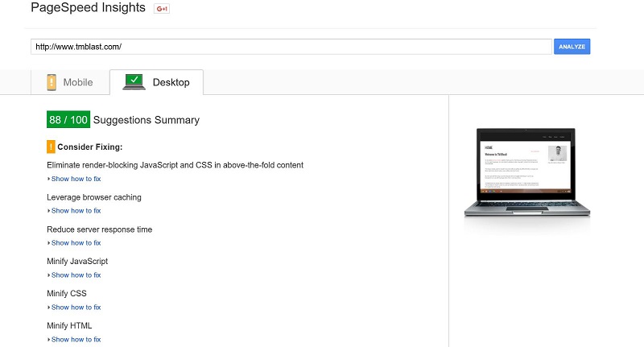Click the Mobile phone warning icon
644x347 pixels.
[x=52, y=82]
